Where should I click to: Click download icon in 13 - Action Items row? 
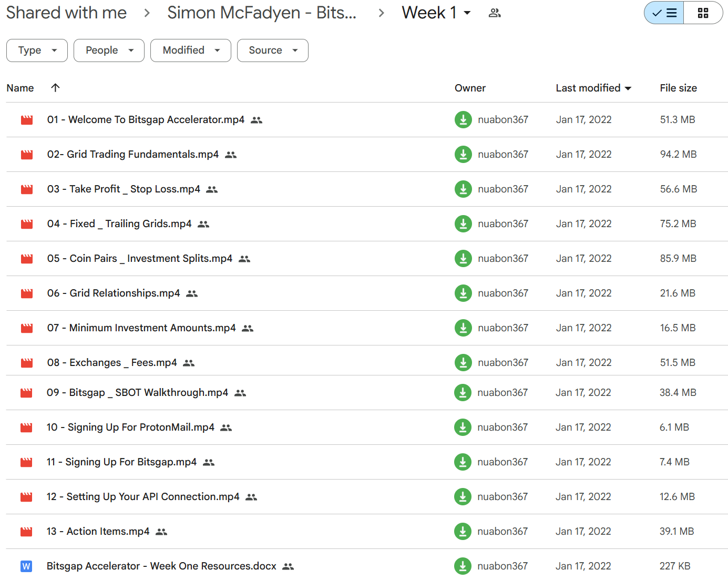[463, 532]
